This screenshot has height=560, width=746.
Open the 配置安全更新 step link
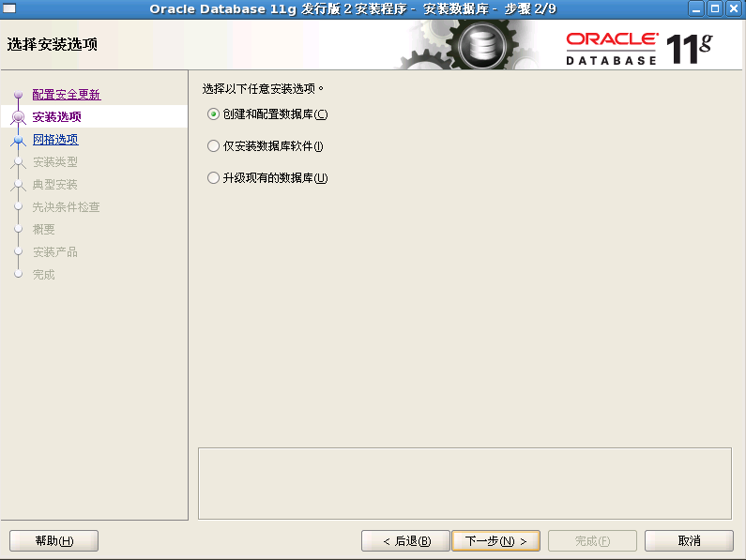pyautogui.click(x=67, y=94)
